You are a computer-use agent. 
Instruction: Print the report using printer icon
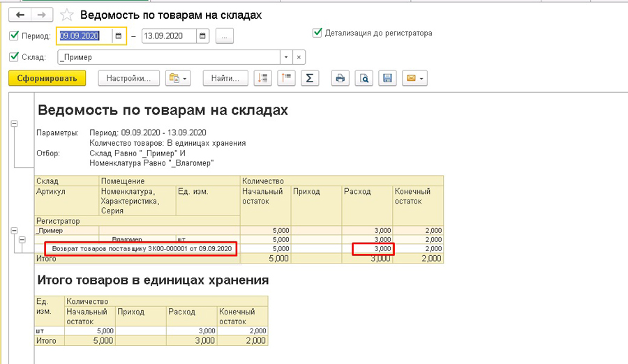pyautogui.click(x=341, y=79)
